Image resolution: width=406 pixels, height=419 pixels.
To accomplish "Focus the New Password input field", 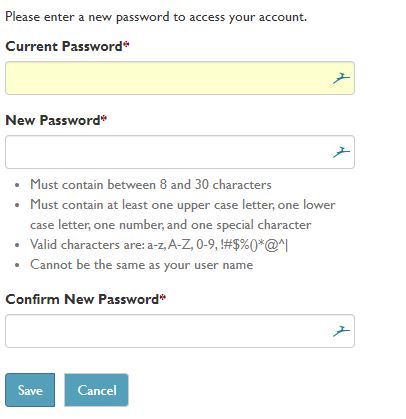I will pyautogui.click(x=180, y=152).
